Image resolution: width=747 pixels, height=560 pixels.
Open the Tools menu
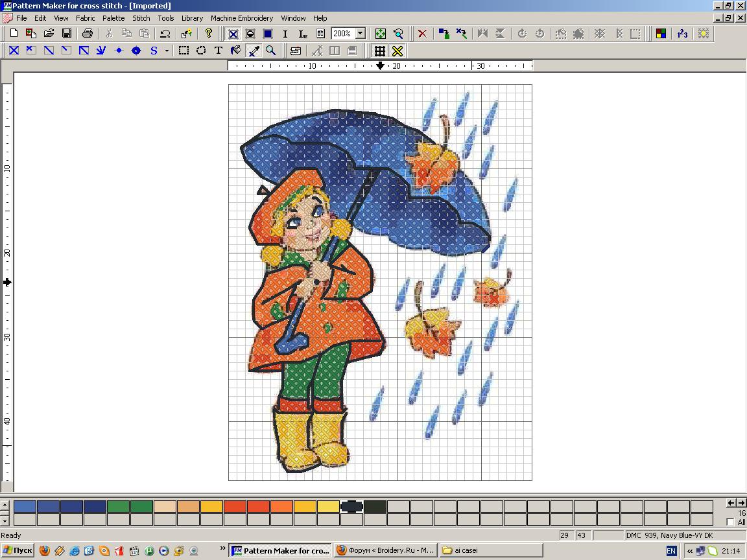point(166,18)
